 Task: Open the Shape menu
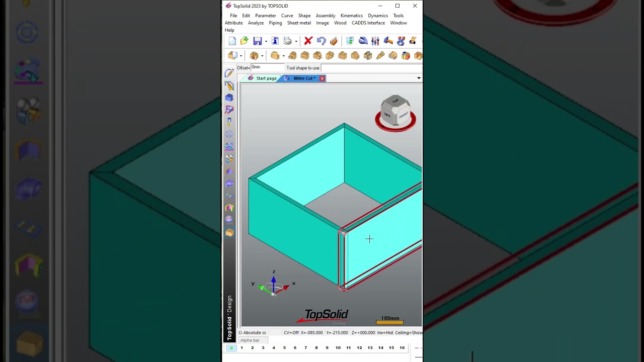(x=304, y=16)
